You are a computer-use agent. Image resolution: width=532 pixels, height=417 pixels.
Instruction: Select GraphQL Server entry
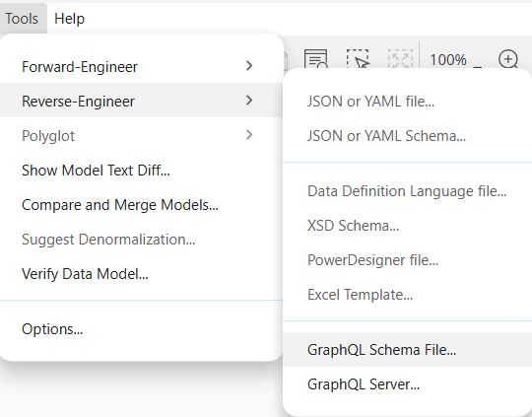[407, 384]
